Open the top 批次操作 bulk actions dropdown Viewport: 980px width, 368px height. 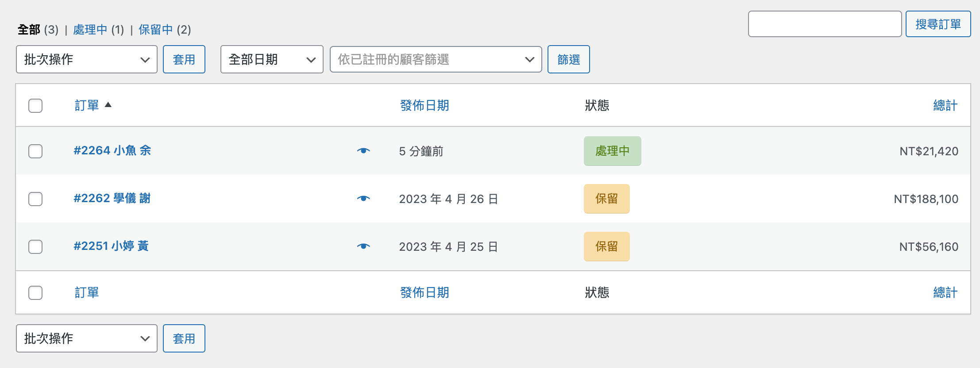tap(87, 59)
